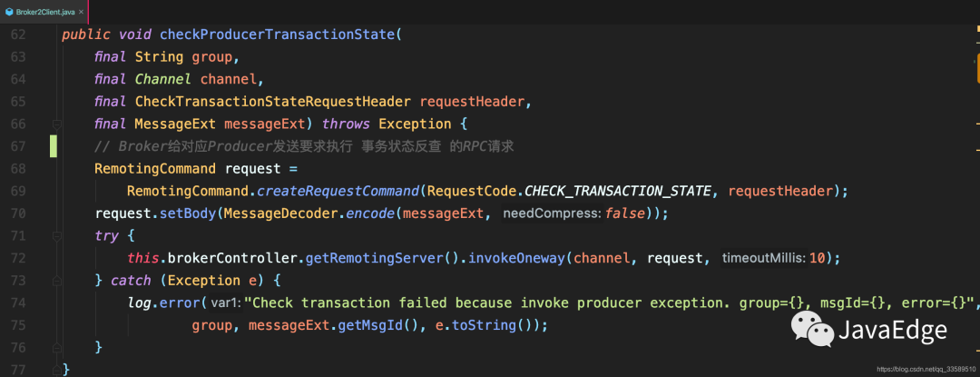
Task: Open the blog.csdn.net link at bottom right
Action: pyautogui.click(x=926, y=370)
